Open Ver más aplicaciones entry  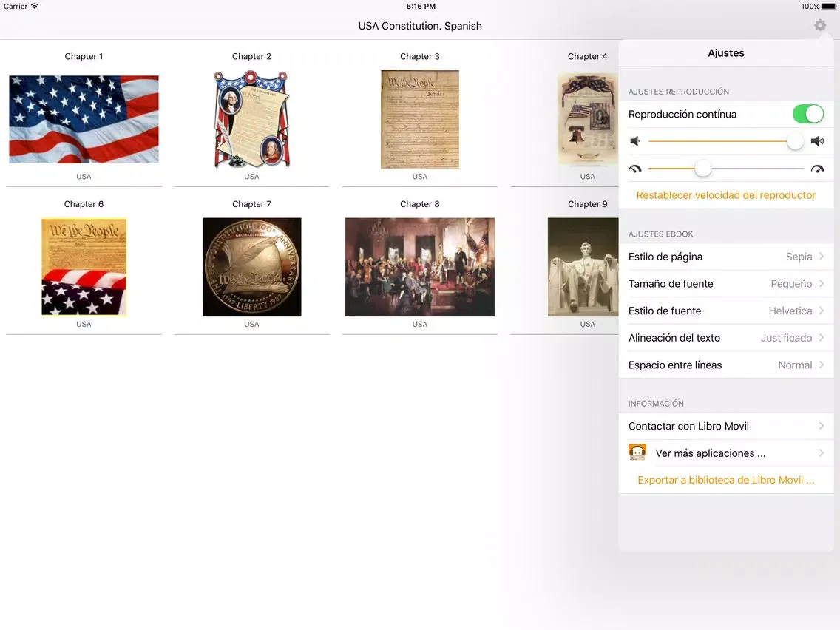(x=726, y=453)
